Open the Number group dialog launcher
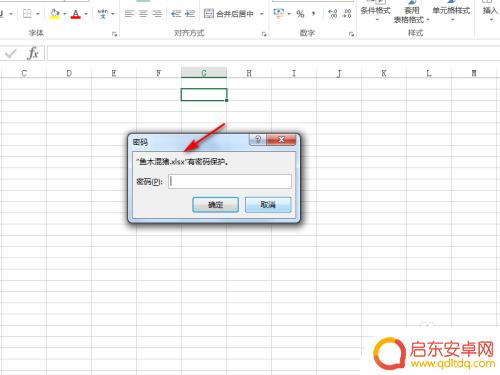This screenshot has height=375, width=500. pos(351,34)
